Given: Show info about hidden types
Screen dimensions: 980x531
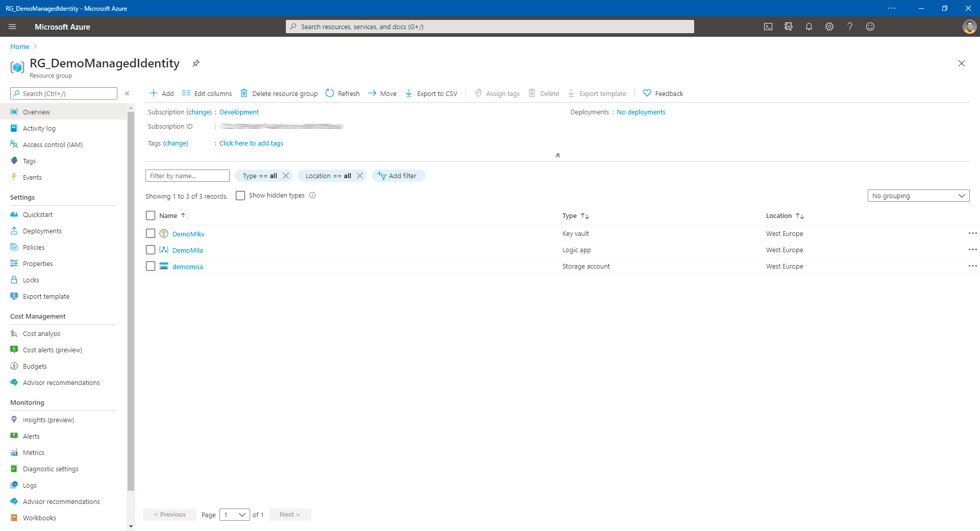Looking at the screenshot, I should coord(312,195).
